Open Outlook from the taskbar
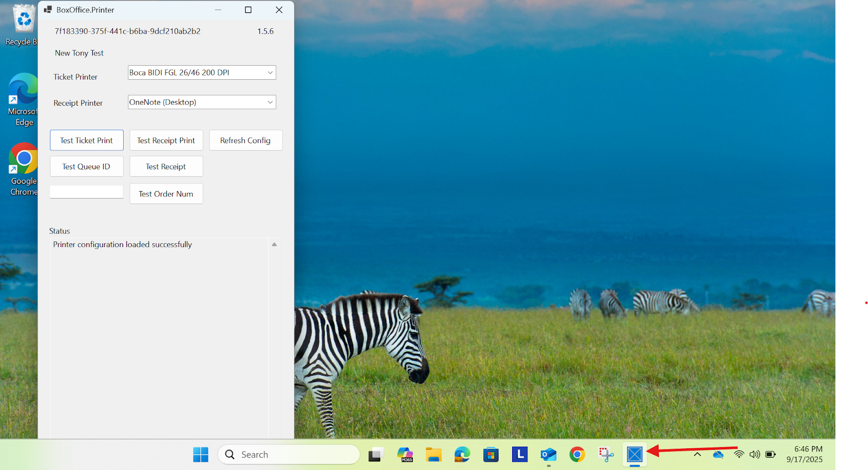 coord(548,454)
